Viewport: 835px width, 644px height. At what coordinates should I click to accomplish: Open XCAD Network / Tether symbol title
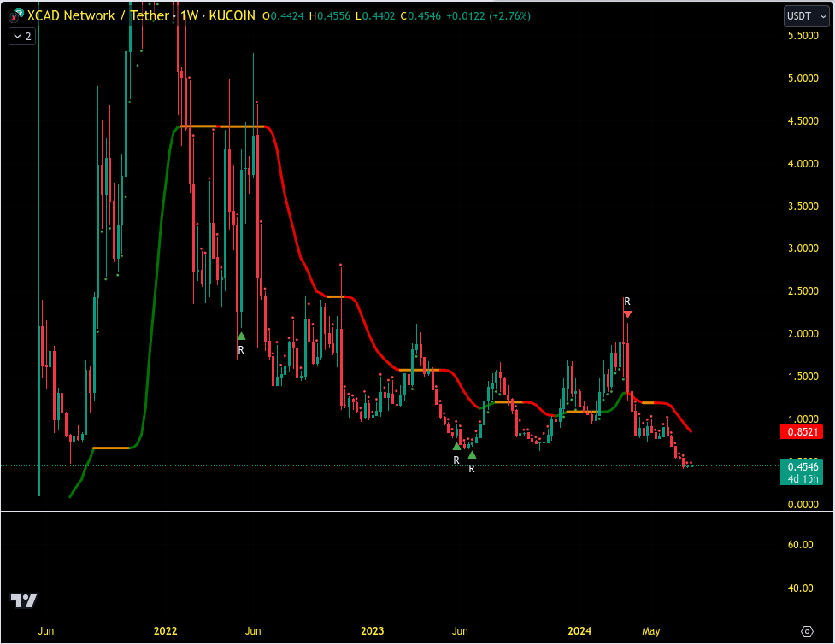tap(98, 16)
